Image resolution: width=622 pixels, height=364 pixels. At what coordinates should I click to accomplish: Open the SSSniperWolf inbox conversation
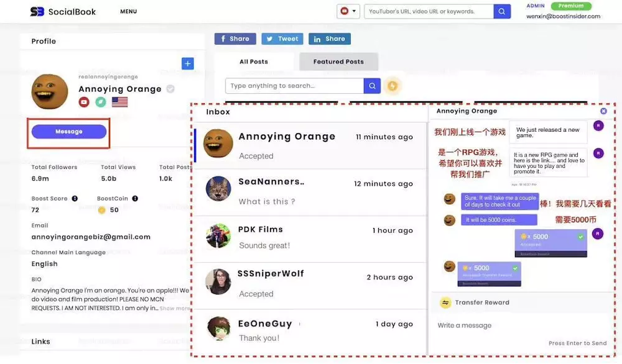tap(310, 286)
